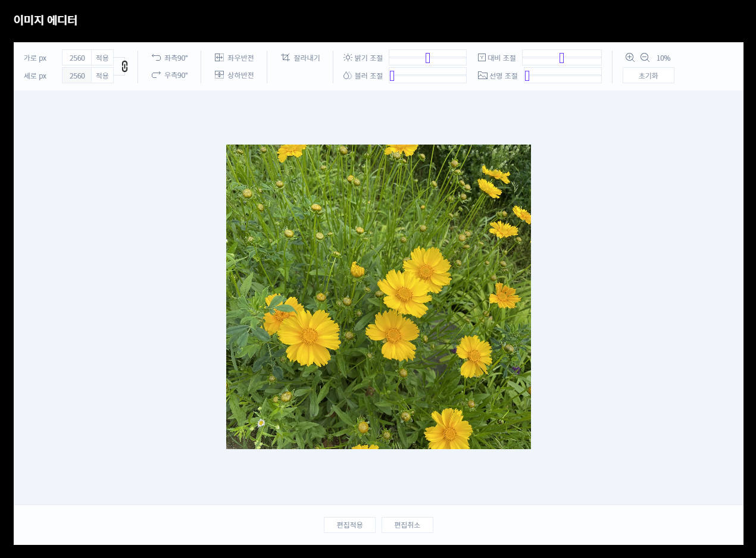Apply the width value with 적용
This screenshot has width=756, height=558.
pos(102,58)
